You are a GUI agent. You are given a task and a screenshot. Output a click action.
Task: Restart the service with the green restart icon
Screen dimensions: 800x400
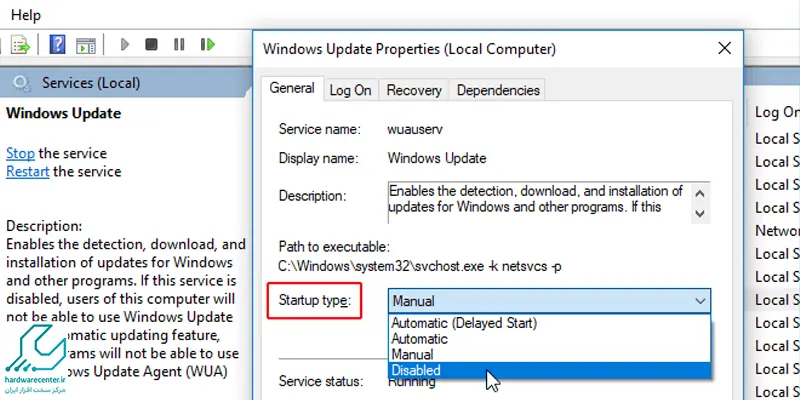point(208,44)
